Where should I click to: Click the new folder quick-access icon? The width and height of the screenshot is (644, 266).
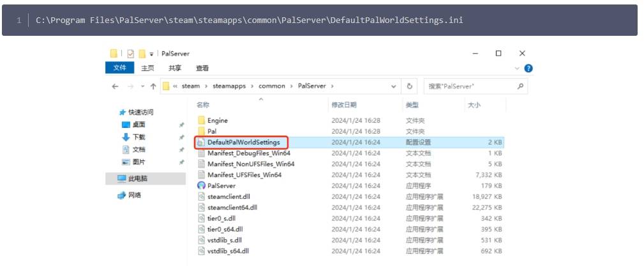click(x=142, y=54)
